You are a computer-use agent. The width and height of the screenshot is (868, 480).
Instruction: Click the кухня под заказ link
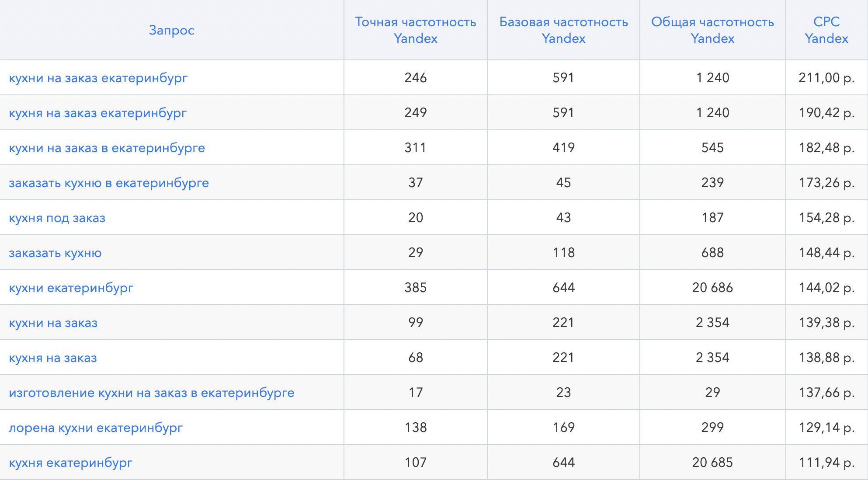coord(57,218)
